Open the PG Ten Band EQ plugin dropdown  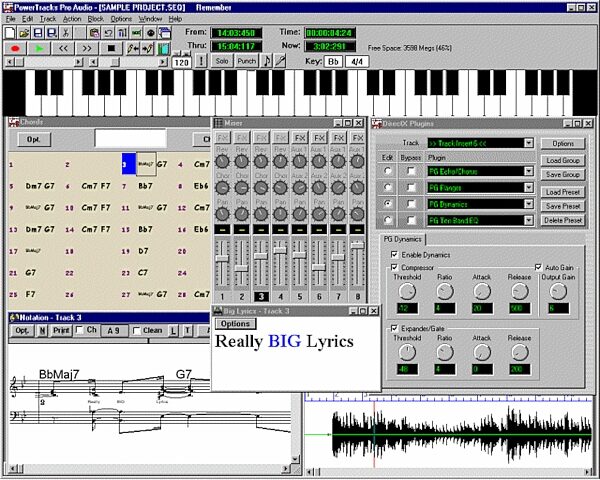[x=528, y=220]
